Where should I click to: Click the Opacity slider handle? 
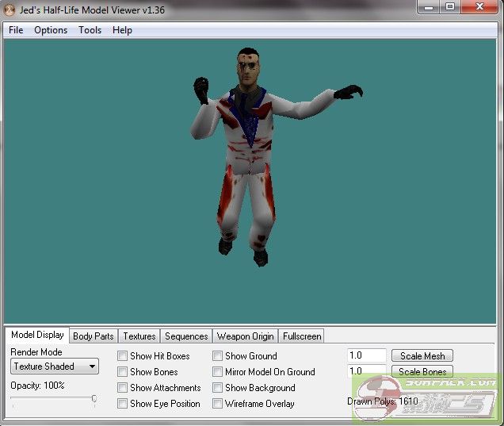click(x=94, y=399)
